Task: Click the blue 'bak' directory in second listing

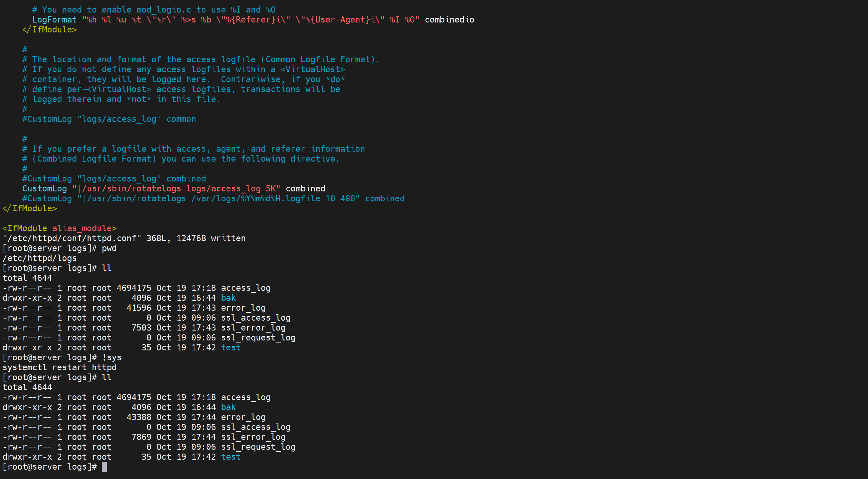Action: coord(228,407)
